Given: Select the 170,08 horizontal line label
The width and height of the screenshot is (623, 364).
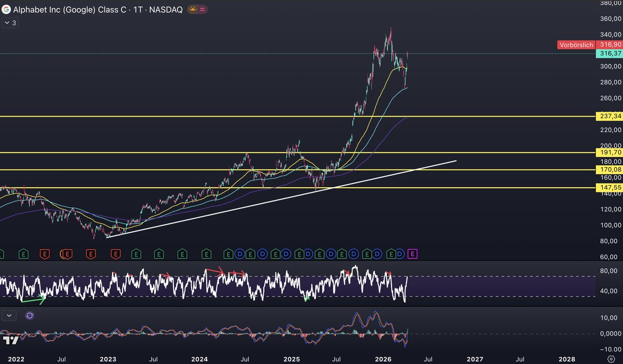Looking at the screenshot, I should pos(610,170).
